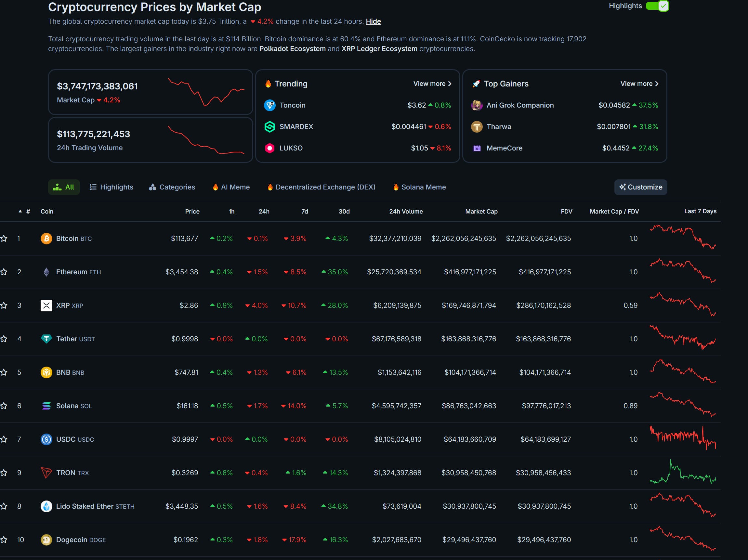Image resolution: width=748 pixels, height=560 pixels.
Task: Click the Hide link in summary
Action: click(x=373, y=21)
